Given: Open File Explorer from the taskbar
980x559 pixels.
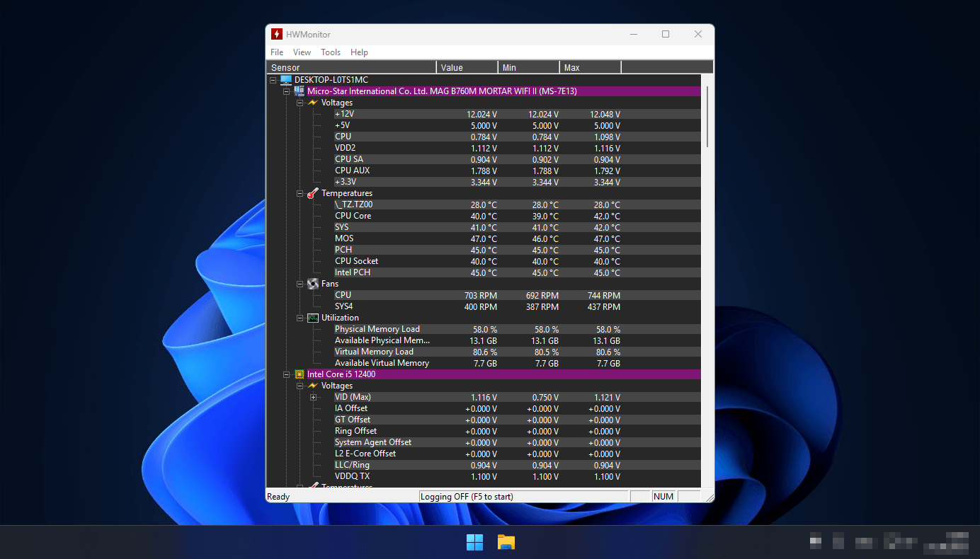Looking at the screenshot, I should [506, 543].
